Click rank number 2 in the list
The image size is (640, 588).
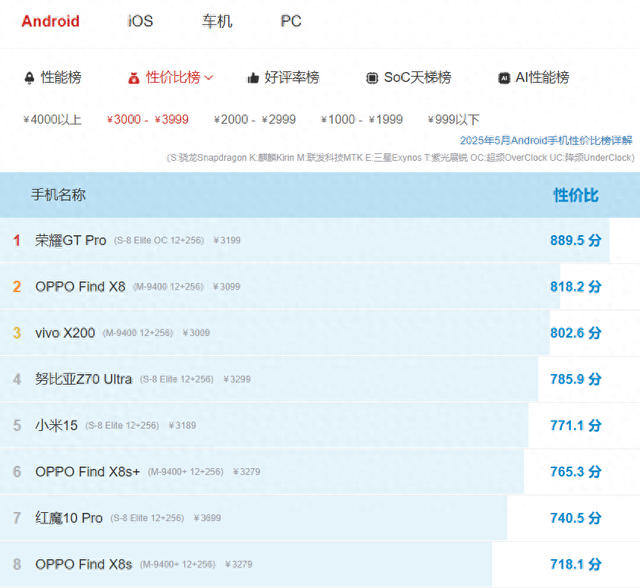click(x=17, y=286)
